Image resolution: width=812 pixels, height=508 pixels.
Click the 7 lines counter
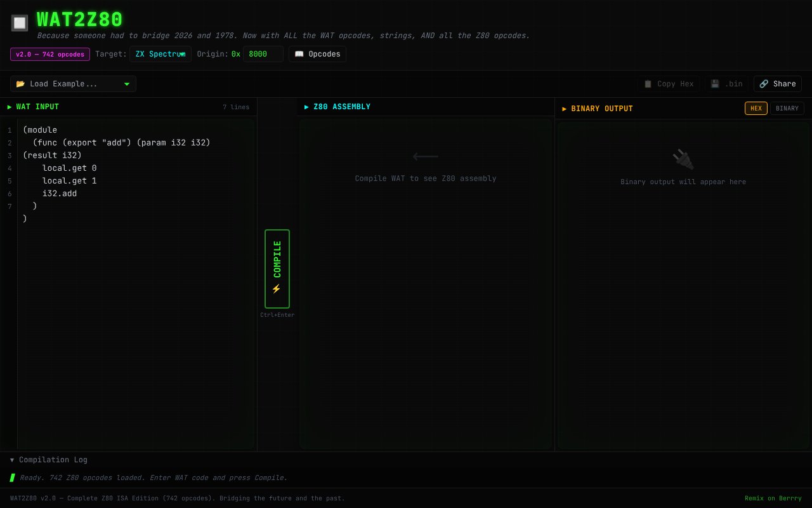coord(236,107)
